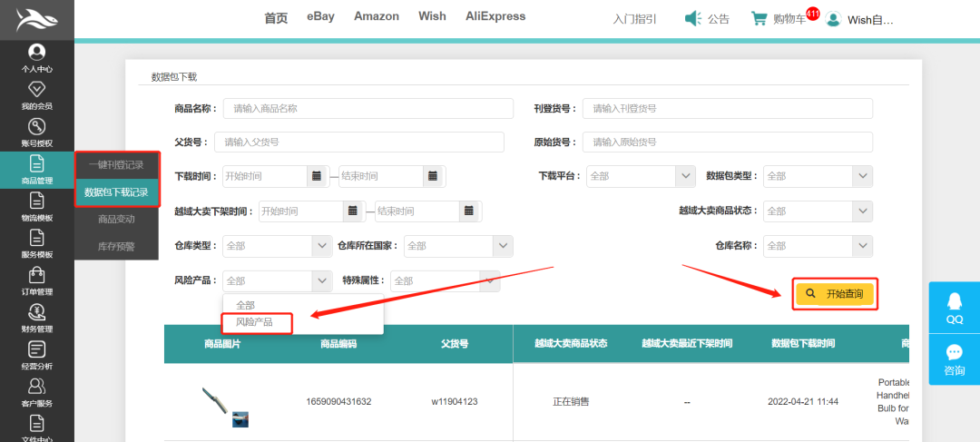Click the Wish自… account name
Viewport: 980px width, 442px height.
click(870, 20)
